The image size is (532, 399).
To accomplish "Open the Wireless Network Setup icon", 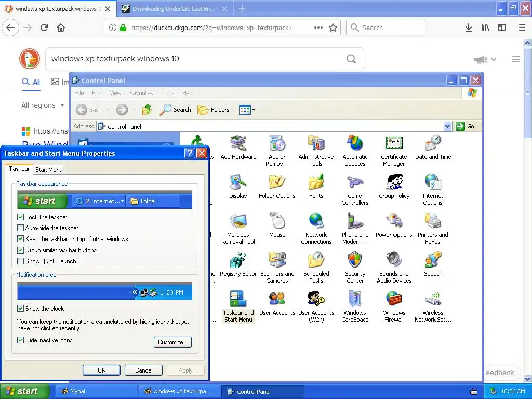I will [x=433, y=307].
